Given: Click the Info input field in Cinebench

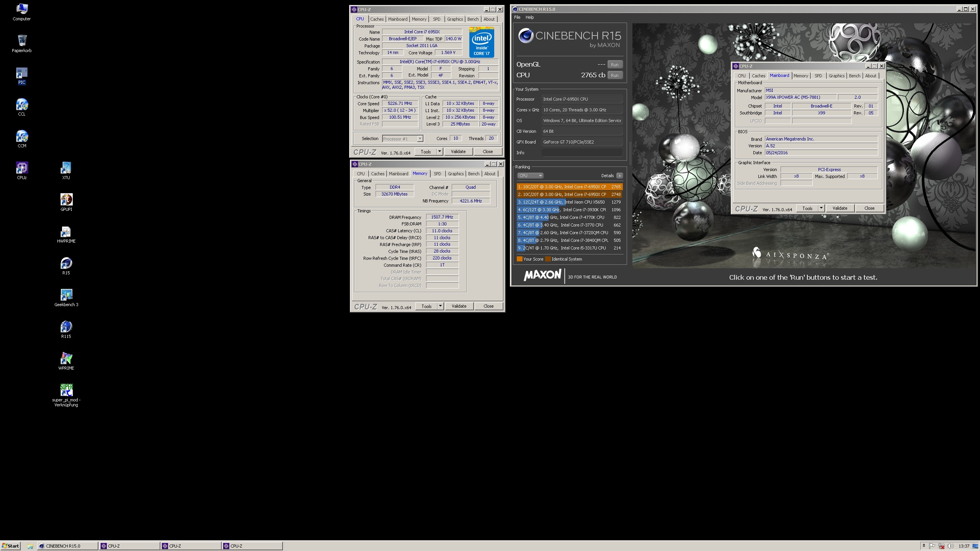Looking at the screenshot, I should coord(582,153).
